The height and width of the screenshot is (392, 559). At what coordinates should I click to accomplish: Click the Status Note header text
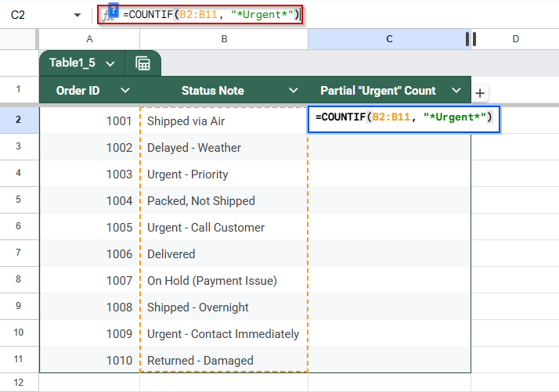213,91
